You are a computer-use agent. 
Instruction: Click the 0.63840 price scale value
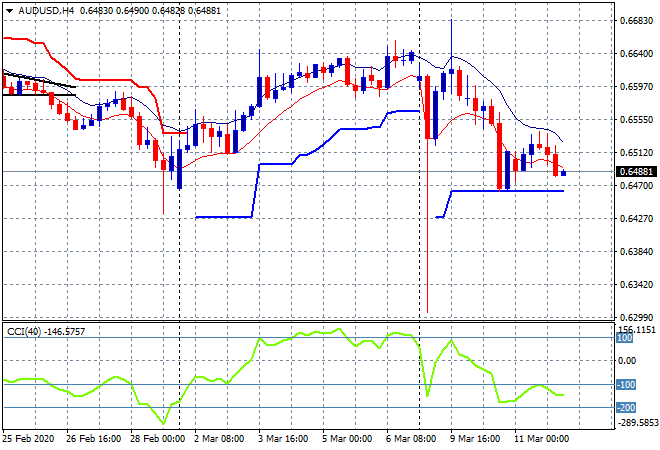[636, 252]
